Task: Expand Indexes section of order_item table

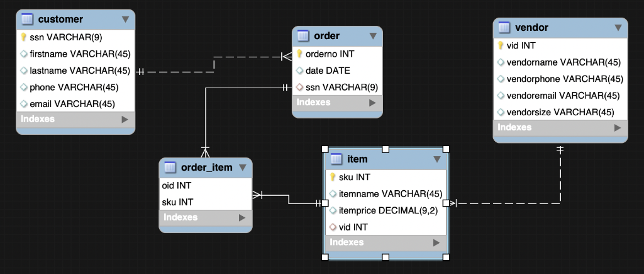Action: pos(242,218)
